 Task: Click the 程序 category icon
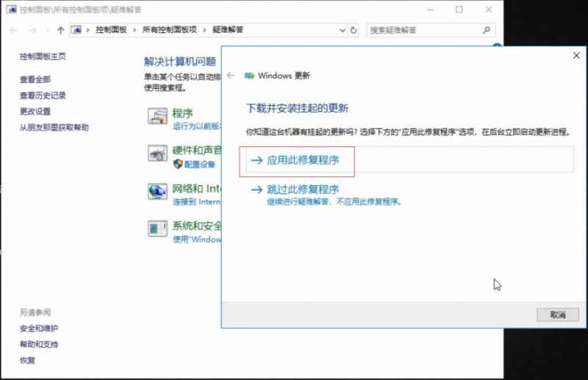[x=157, y=116]
